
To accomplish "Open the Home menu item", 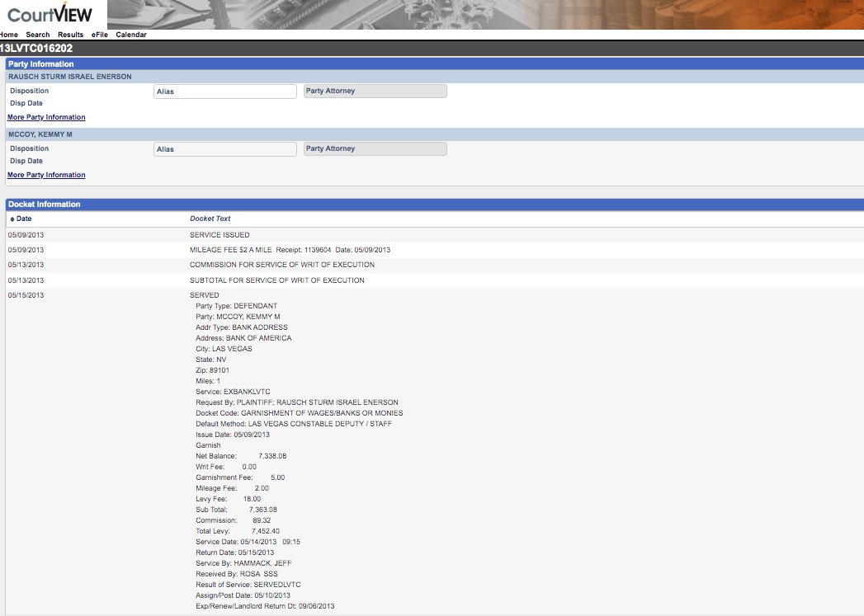I will pyautogui.click(x=9, y=35).
